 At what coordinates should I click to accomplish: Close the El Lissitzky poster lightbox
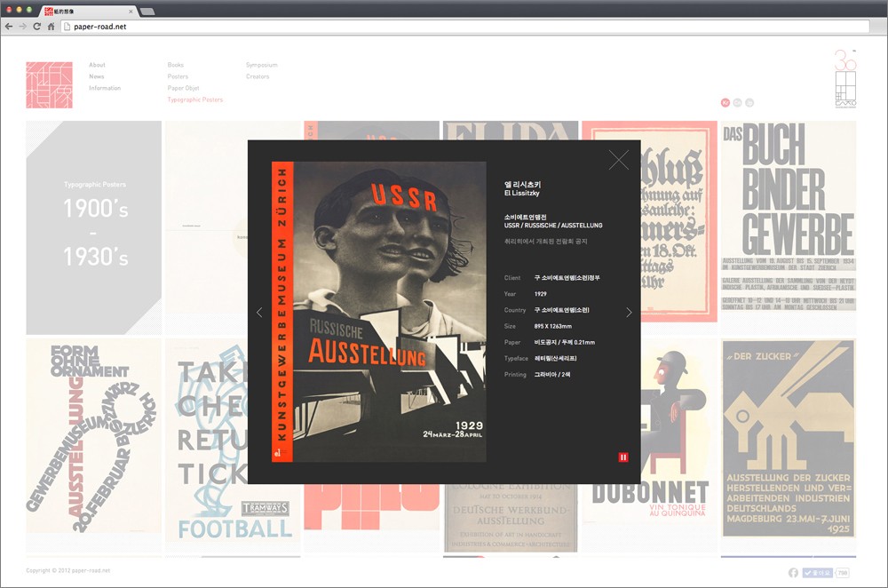pyautogui.click(x=618, y=160)
